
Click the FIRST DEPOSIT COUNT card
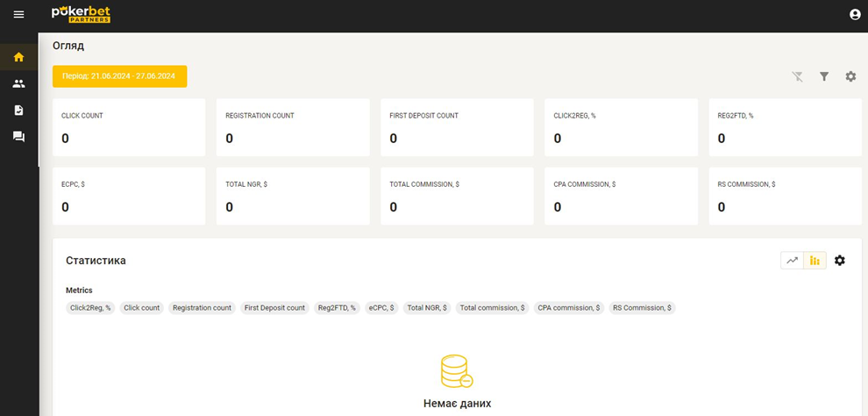pos(458,127)
